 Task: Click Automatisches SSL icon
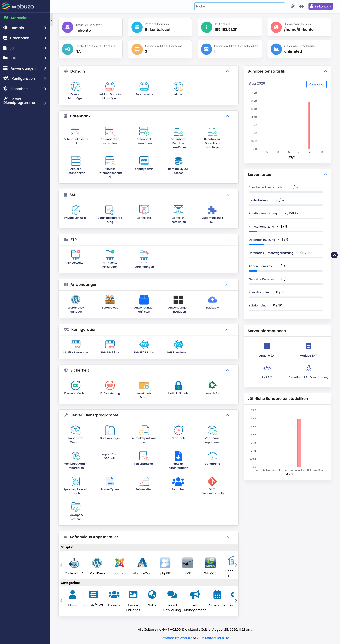212,210
